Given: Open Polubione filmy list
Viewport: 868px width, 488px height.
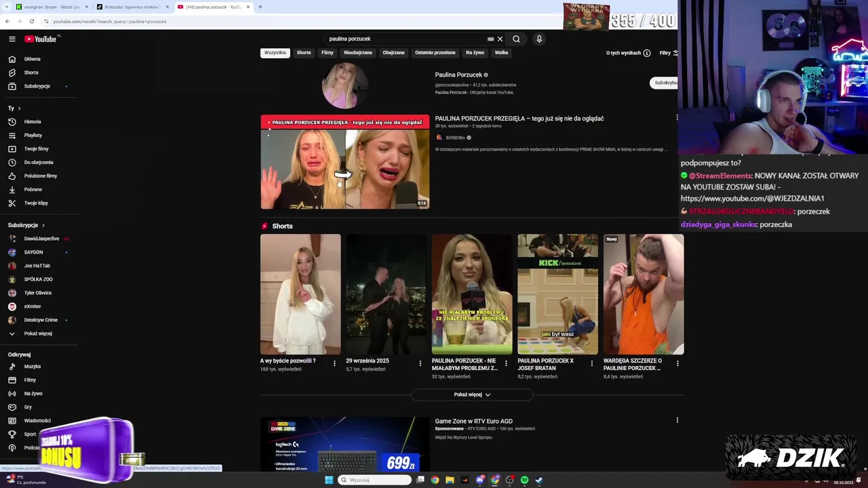Looking at the screenshot, I should 41,176.
